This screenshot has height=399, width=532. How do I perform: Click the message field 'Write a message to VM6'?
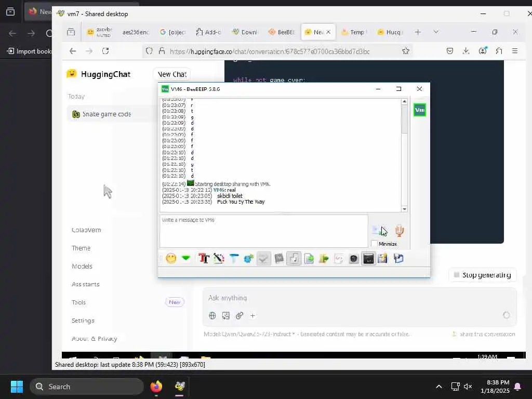[x=263, y=231]
